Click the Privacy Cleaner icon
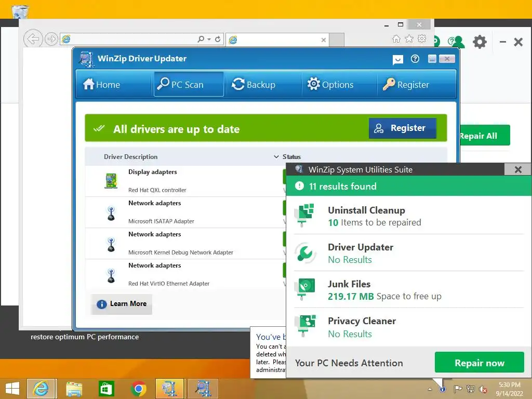Screen dimensions: 532x399 point(304,326)
